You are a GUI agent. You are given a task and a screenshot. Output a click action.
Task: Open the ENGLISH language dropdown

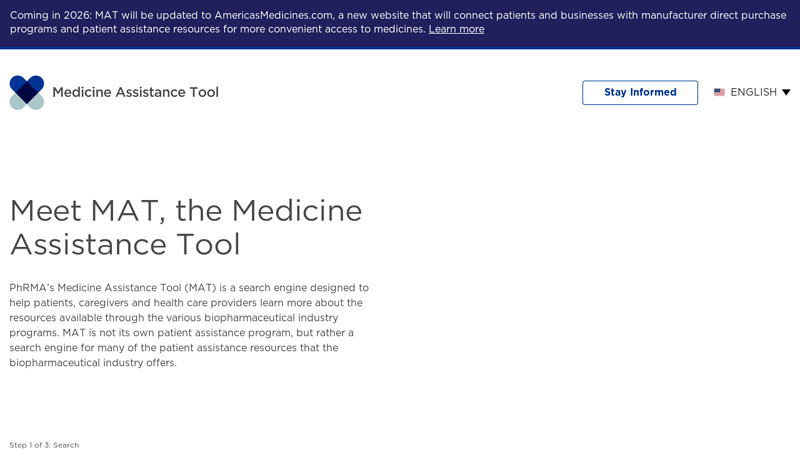(752, 92)
